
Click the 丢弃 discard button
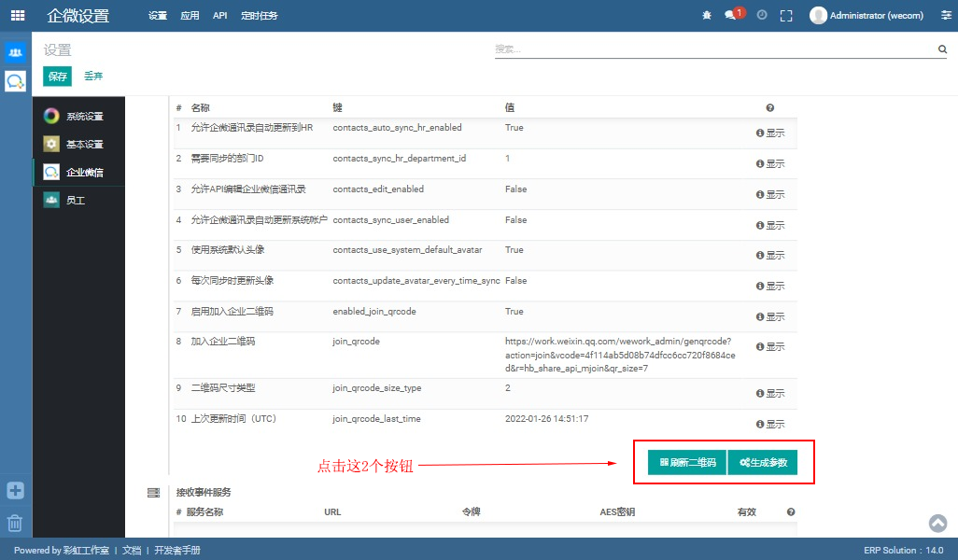click(x=93, y=76)
